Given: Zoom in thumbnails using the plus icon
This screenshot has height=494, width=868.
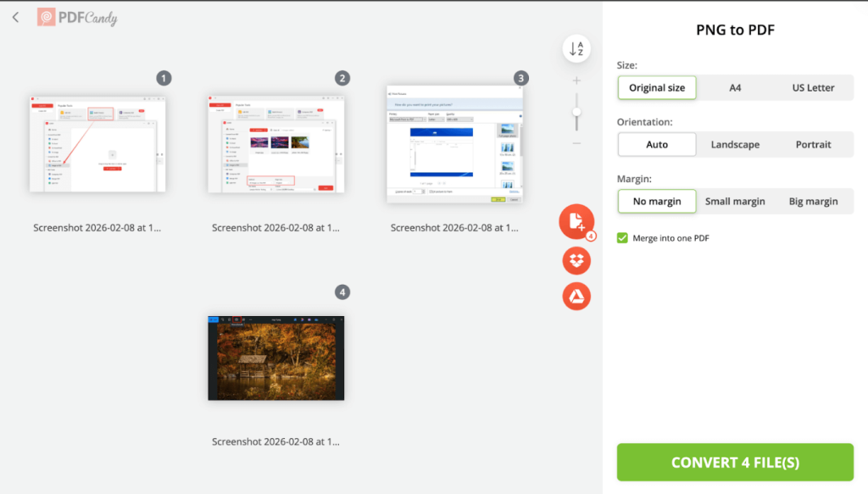Looking at the screenshot, I should click(576, 80).
